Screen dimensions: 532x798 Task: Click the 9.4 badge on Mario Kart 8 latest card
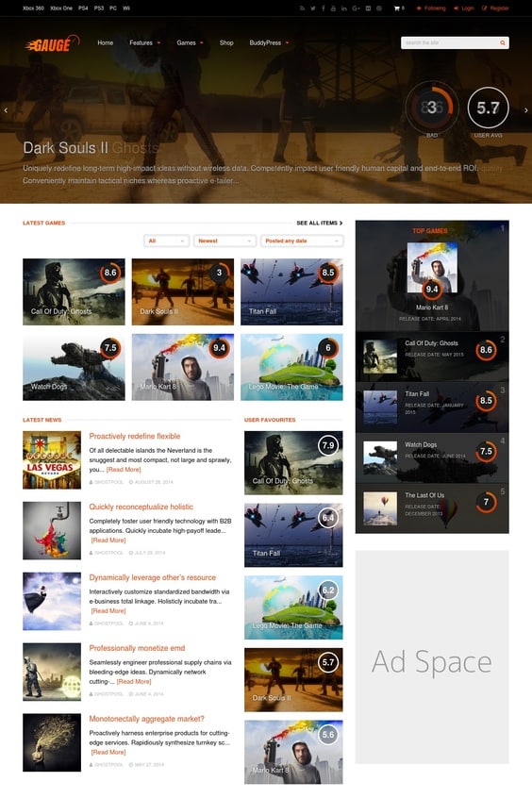(219, 348)
